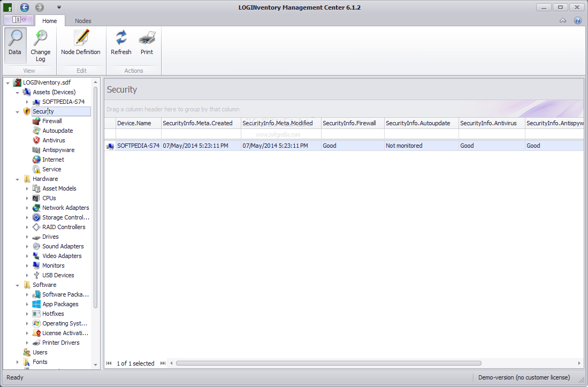Select the License Activation icon
The height and width of the screenshot is (387, 588).
pyautogui.click(x=36, y=333)
